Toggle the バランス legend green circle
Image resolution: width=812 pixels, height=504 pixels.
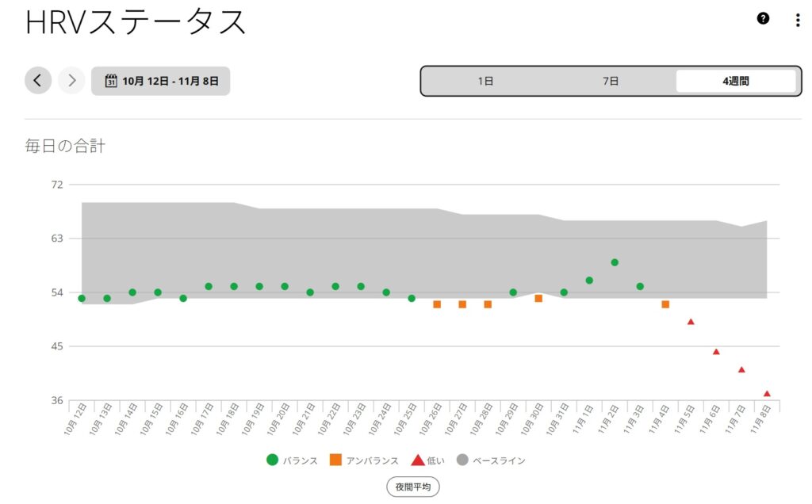tap(273, 460)
